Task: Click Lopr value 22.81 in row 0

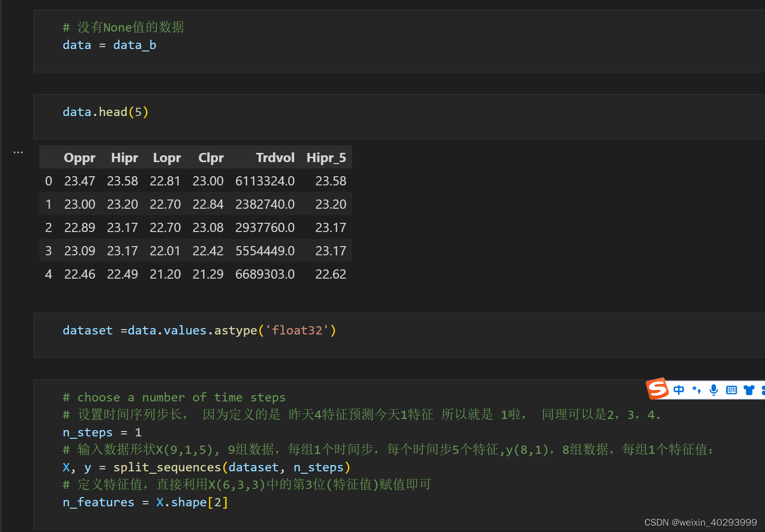Action: coord(165,181)
